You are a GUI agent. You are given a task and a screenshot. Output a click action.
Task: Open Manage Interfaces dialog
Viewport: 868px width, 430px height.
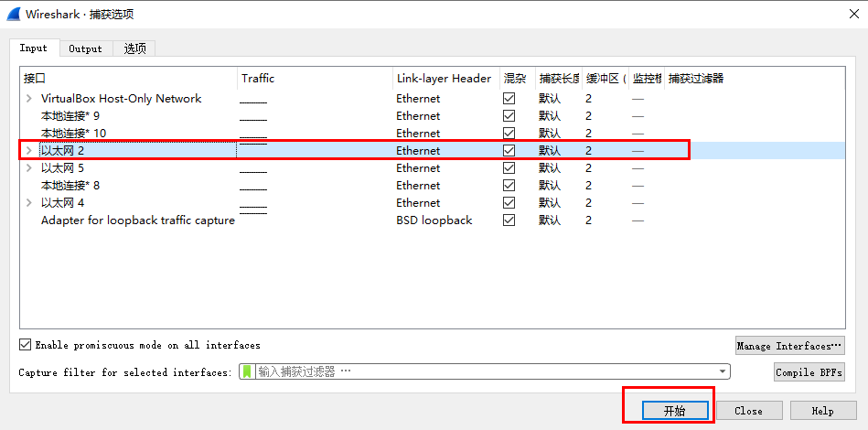tap(790, 346)
